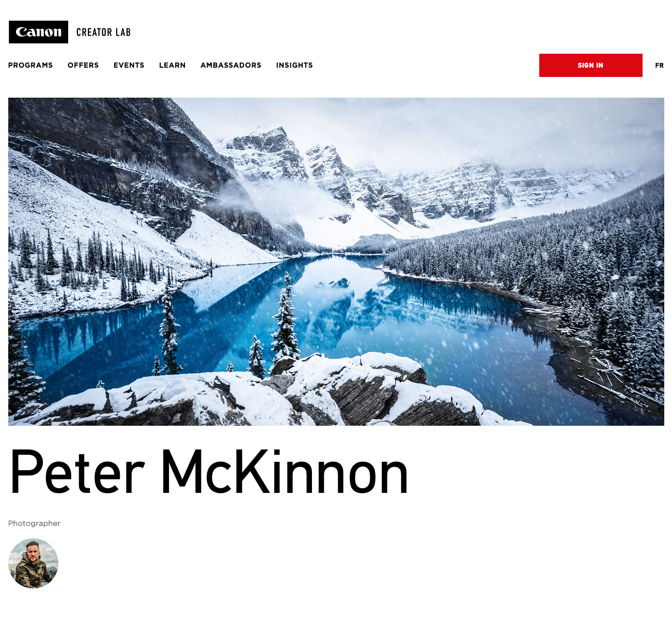This screenshot has width=672, height=620.
Task: Click the snow-dusted pine tree before the lake
Action: tap(285, 316)
